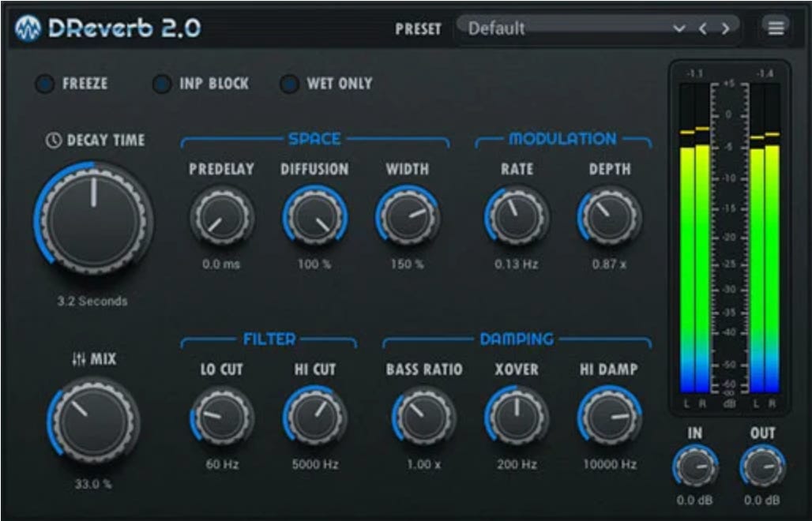812x521 pixels.
Task: Click the clock icon beside Decay Time
Action: 54,140
